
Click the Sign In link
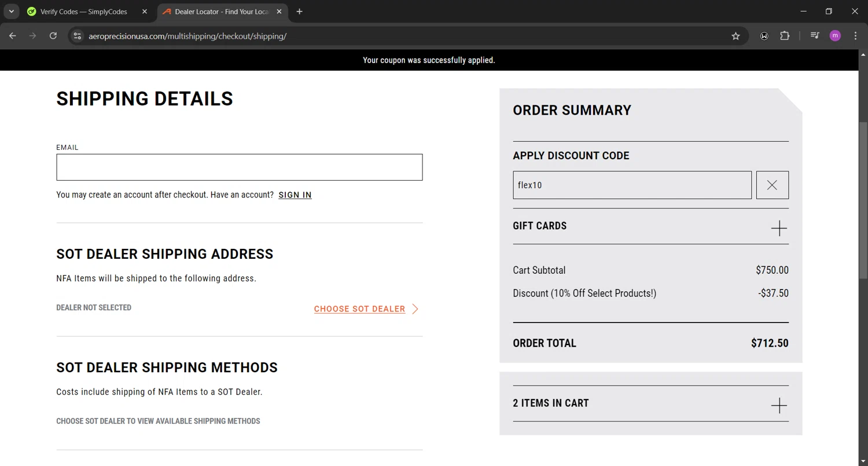click(x=295, y=195)
